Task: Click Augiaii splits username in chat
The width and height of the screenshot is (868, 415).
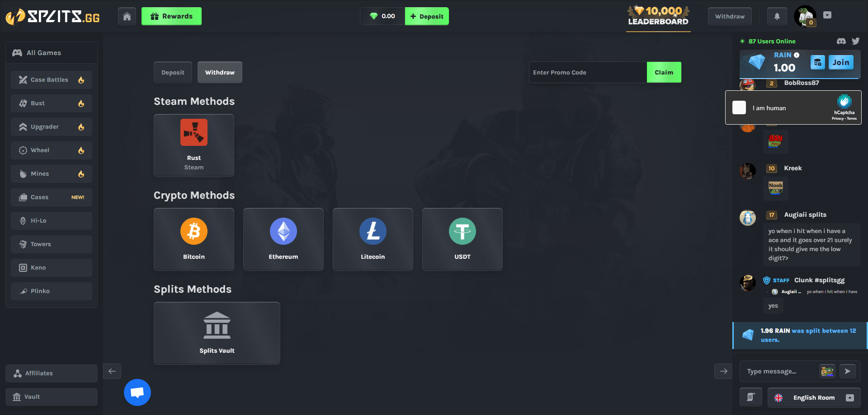Action: coord(805,215)
